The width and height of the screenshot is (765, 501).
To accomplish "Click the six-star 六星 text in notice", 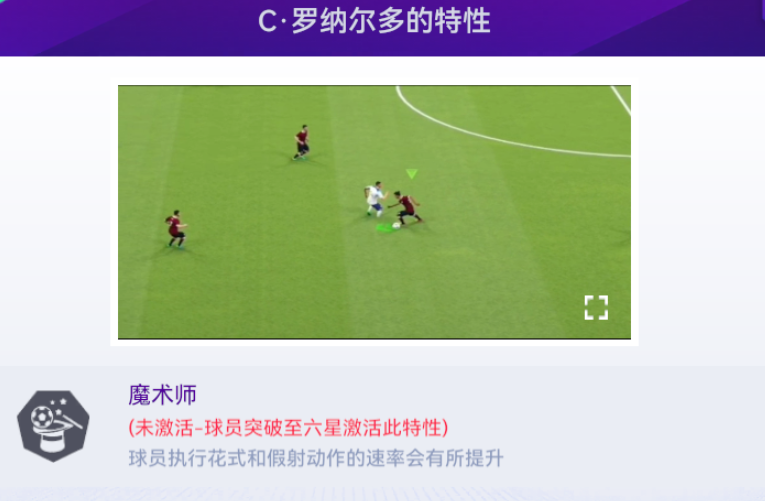I will (323, 428).
